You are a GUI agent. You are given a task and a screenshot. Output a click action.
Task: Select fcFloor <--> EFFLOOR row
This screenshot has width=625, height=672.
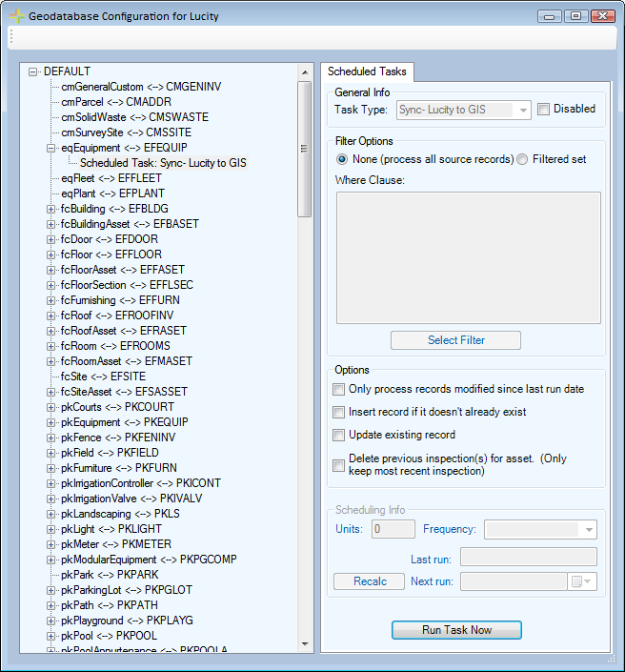coord(111,255)
